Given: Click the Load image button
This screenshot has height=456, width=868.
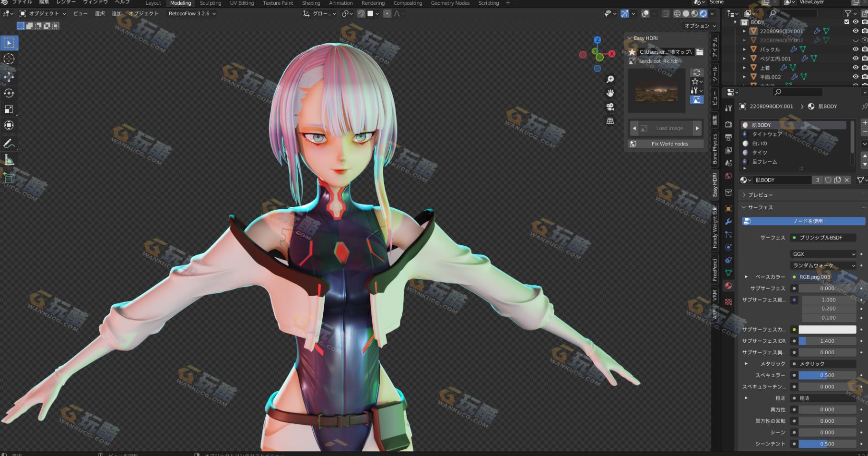Looking at the screenshot, I should [666, 128].
